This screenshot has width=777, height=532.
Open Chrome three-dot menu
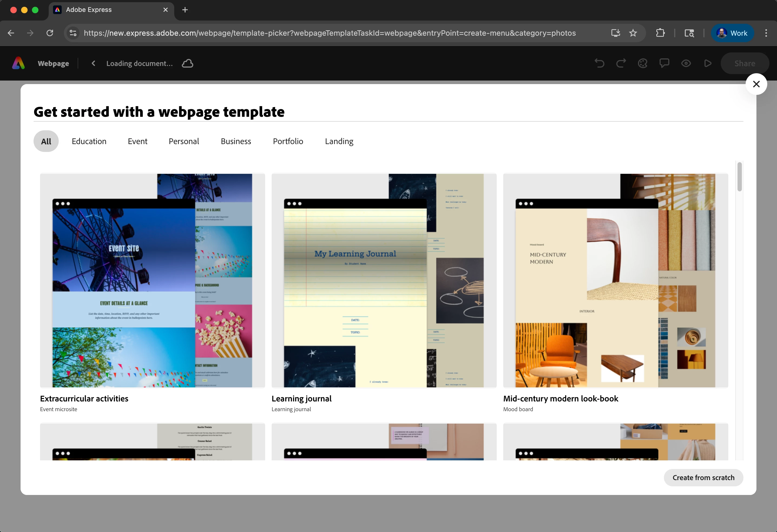pos(766,33)
